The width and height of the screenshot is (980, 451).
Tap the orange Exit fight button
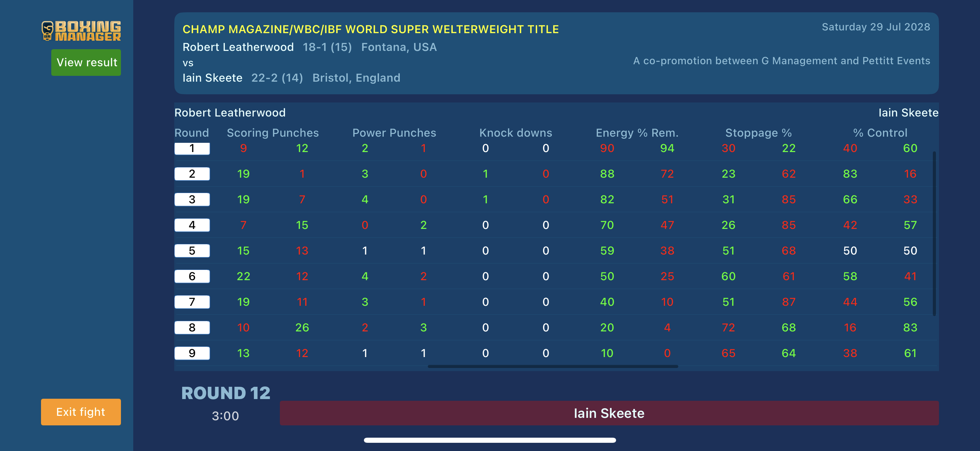point(81,412)
